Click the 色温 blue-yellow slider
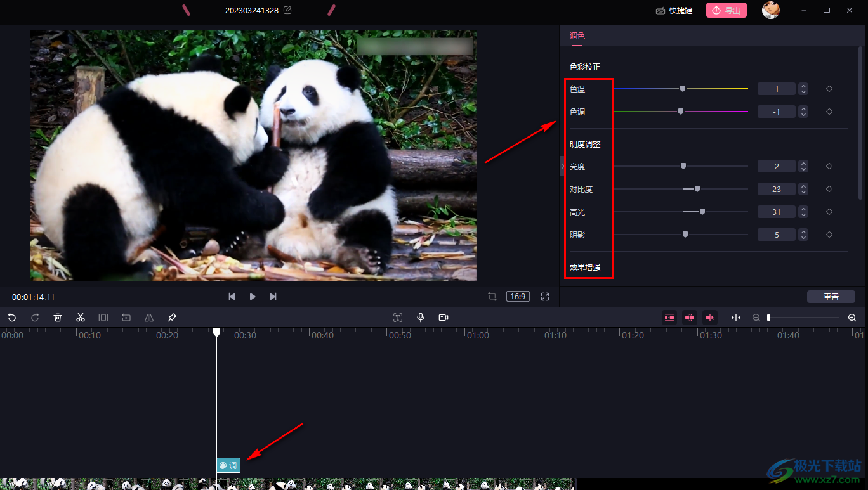The image size is (868, 490). click(681, 89)
